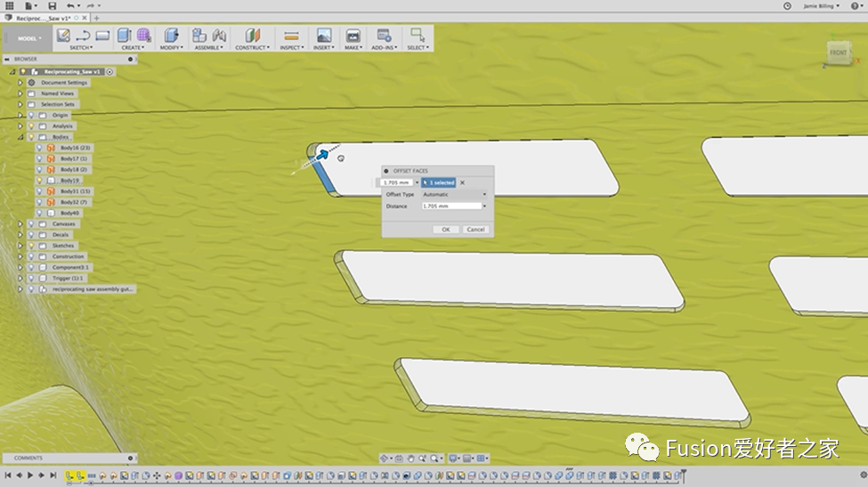
Task: Open the CREATE menu
Action: (x=133, y=47)
